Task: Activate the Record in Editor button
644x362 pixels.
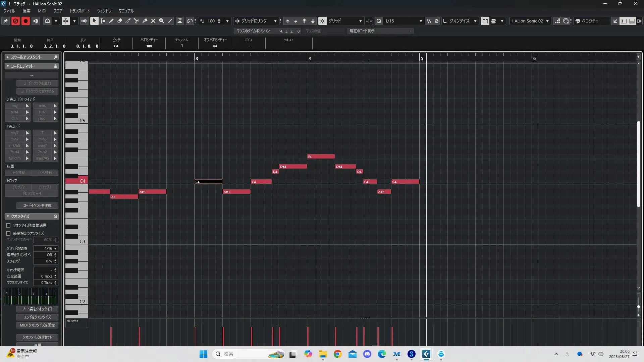Action: [25, 21]
